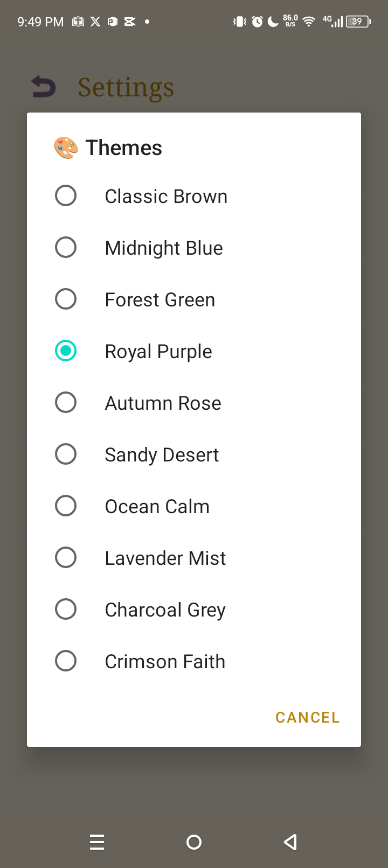Tap the battery indicator icon
The image size is (388, 868).
click(358, 22)
